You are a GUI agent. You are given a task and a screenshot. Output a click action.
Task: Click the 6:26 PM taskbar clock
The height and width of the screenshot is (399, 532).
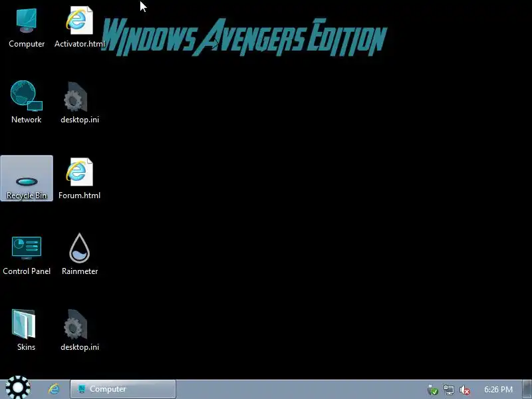(x=498, y=390)
